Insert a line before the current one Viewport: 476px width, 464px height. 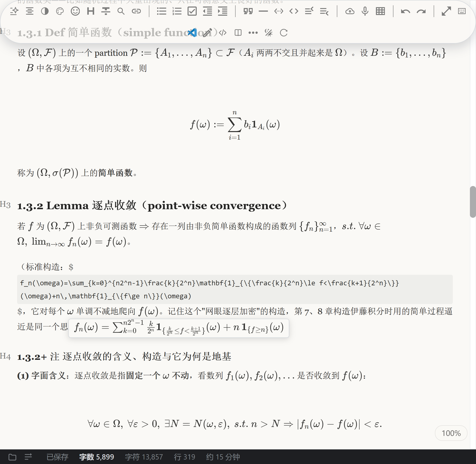click(x=309, y=11)
